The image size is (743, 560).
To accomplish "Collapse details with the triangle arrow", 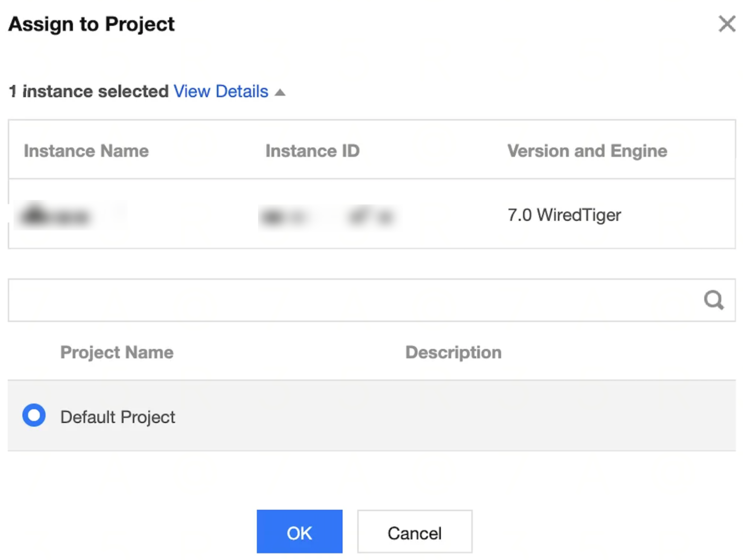I will coord(280,93).
